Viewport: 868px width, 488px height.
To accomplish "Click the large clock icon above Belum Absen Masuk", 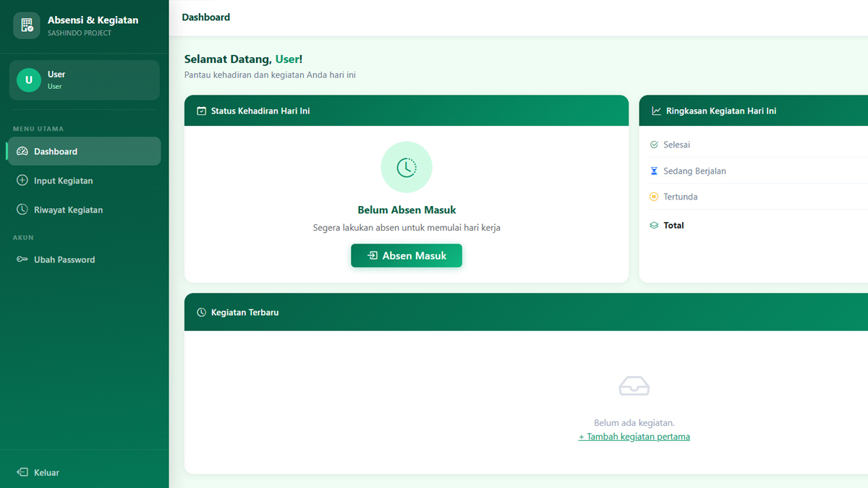I will [x=407, y=167].
